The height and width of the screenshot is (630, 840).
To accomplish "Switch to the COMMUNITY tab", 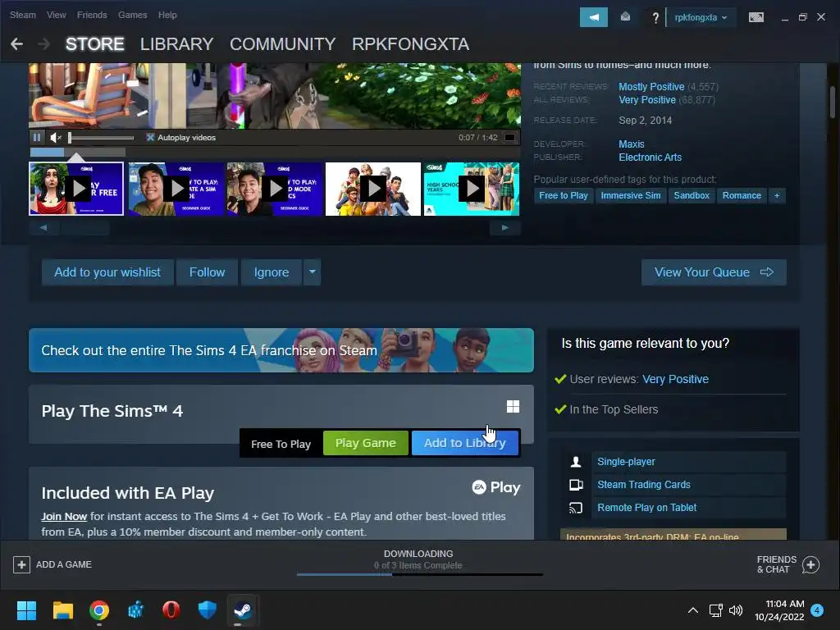I will [282, 44].
